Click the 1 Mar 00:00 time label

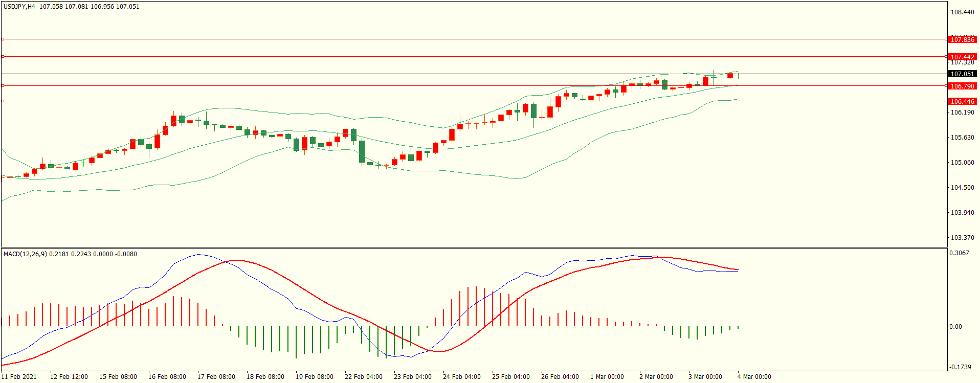(x=607, y=377)
